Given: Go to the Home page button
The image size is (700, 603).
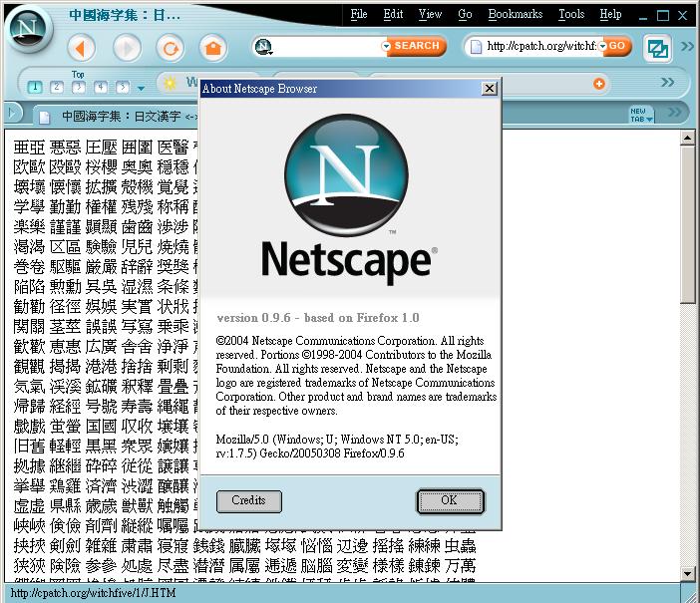Looking at the screenshot, I should click(213, 48).
